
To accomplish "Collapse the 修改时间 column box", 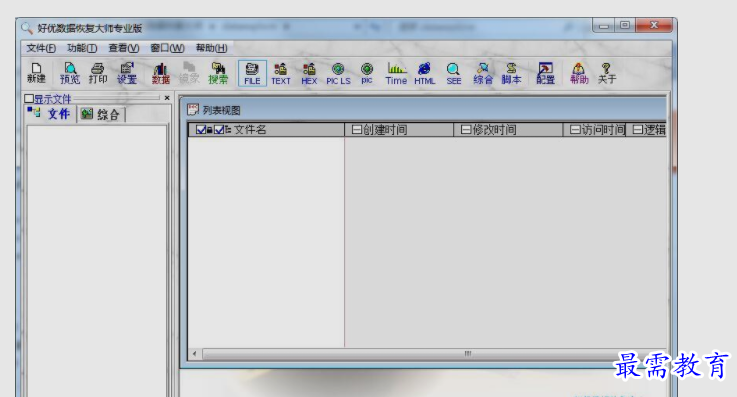I will pos(466,130).
